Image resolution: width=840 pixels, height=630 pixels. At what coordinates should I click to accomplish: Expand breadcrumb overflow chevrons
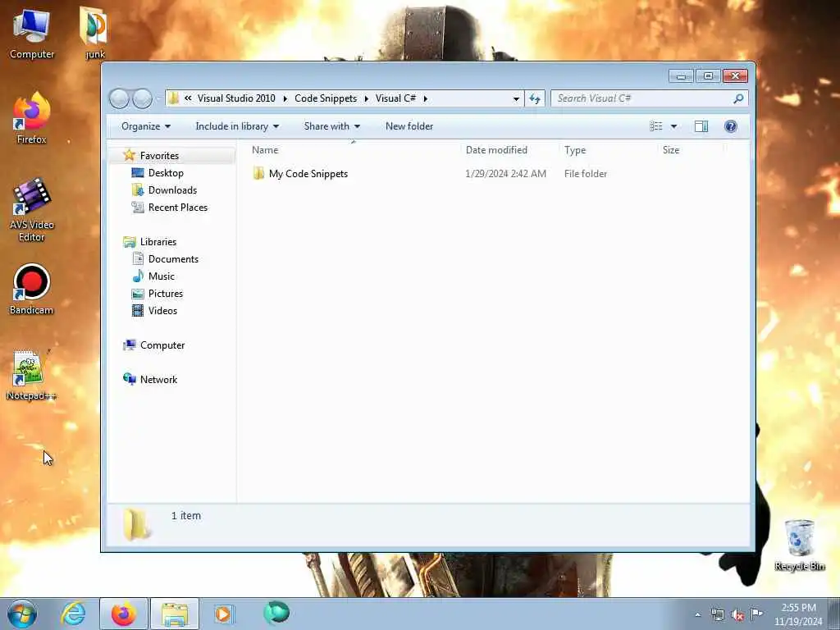pos(188,98)
